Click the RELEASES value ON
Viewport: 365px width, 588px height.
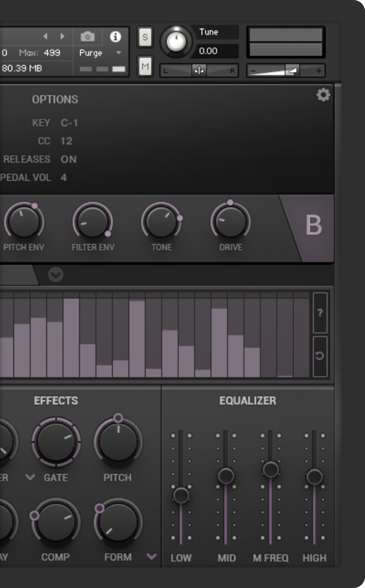pos(68,159)
